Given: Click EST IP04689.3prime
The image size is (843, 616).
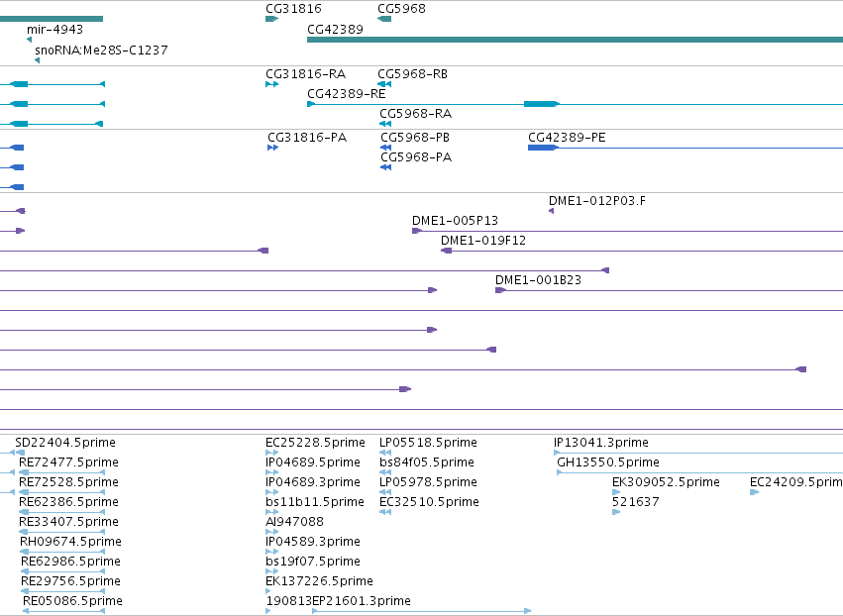Looking at the screenshot, I should click(313, 482).
